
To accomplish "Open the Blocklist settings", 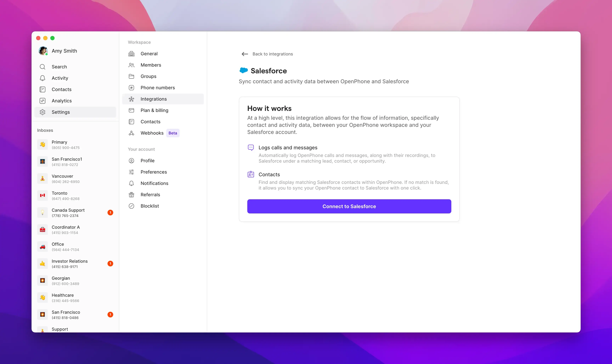I will (x=150, y=206).
